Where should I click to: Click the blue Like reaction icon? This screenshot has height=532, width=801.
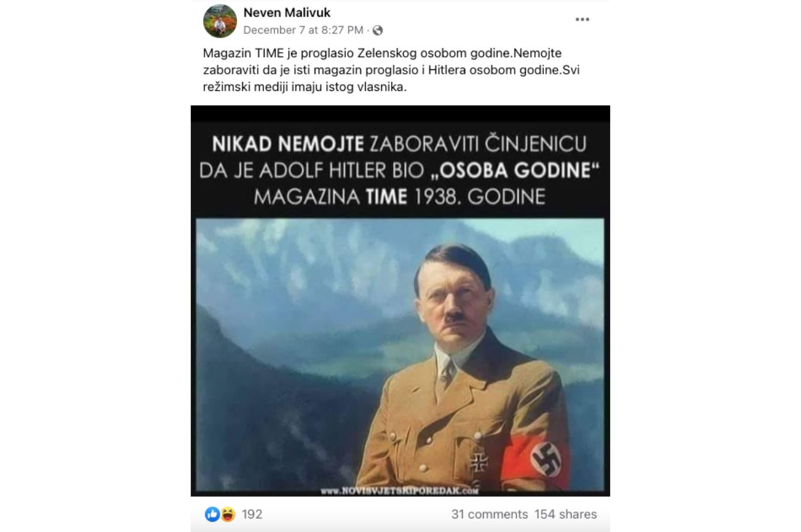[212, 514]
